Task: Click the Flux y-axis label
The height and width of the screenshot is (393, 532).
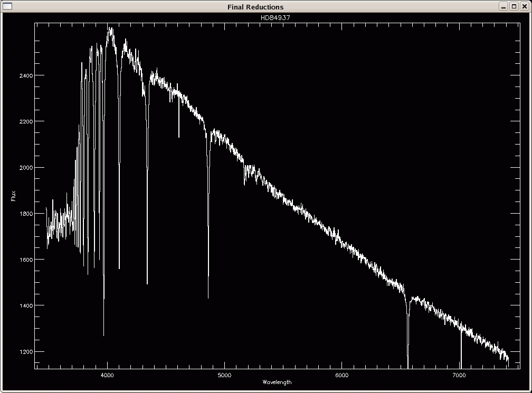Action: [13, 196]
